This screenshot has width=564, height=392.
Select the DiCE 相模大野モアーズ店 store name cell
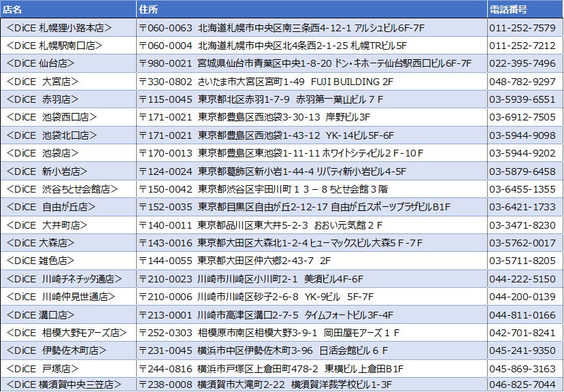tap(68, 333)
